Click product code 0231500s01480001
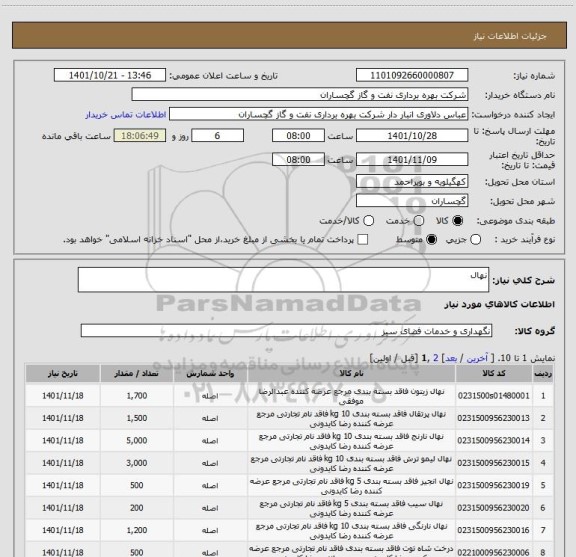This screenshot has width=576, height=557. click(494, 396)
